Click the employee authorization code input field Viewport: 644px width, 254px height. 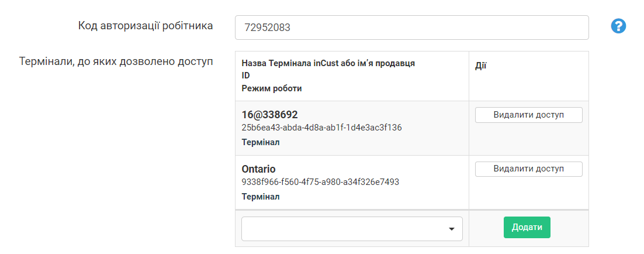(x=411, y=28)
